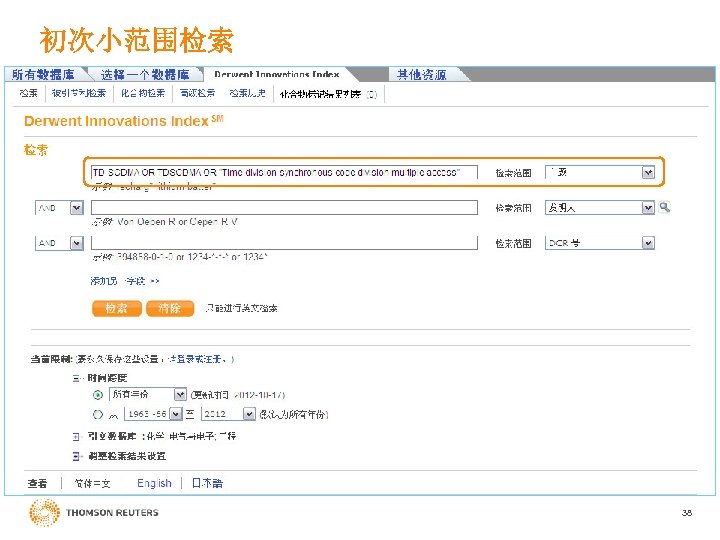Select the year range radio button
The height and width of the screenshot is (540, 720).
coord(98,415)
